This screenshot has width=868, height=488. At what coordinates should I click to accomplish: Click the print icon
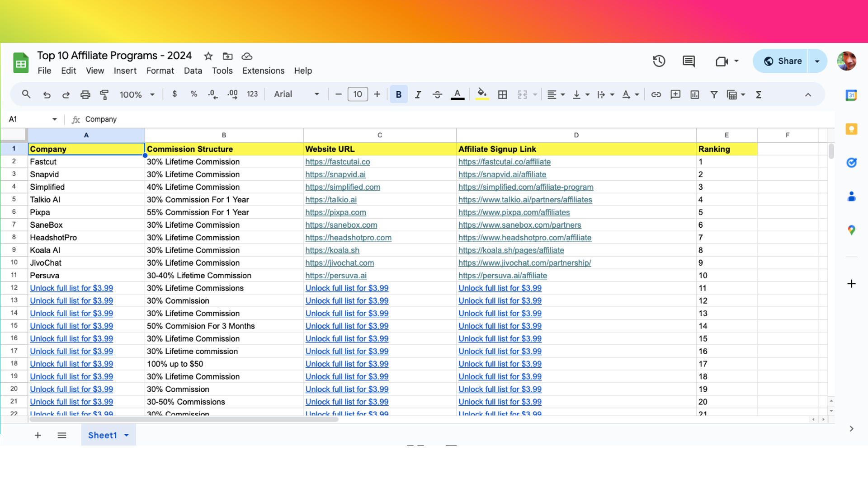click(x=85, y=94)
